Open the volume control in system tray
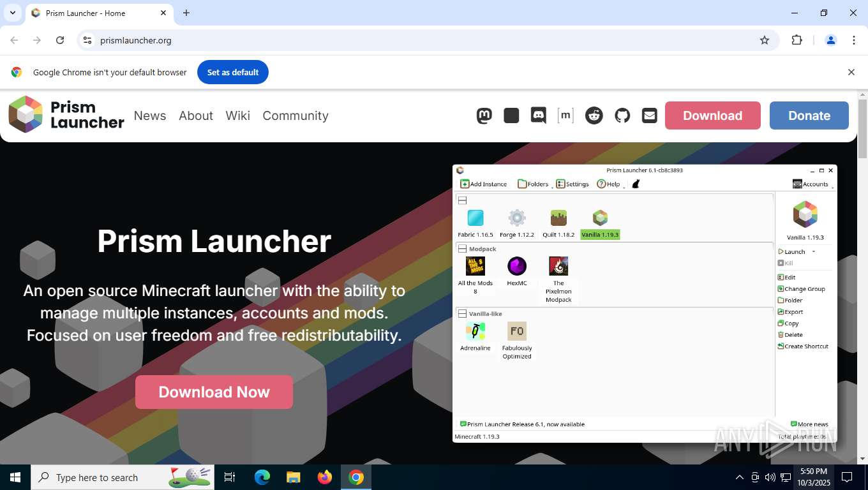The height and width of the screenshot is (490, 868). click(x=770, y=477)
